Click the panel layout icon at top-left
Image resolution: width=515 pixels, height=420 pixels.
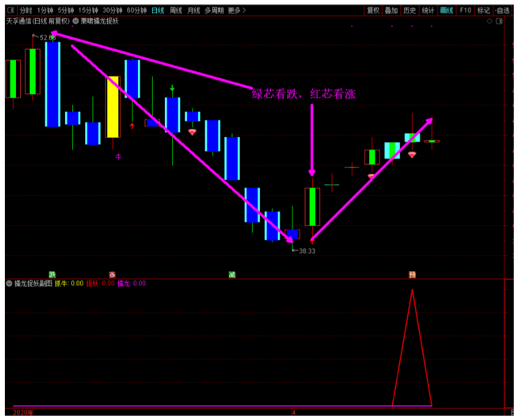point(10,10)
